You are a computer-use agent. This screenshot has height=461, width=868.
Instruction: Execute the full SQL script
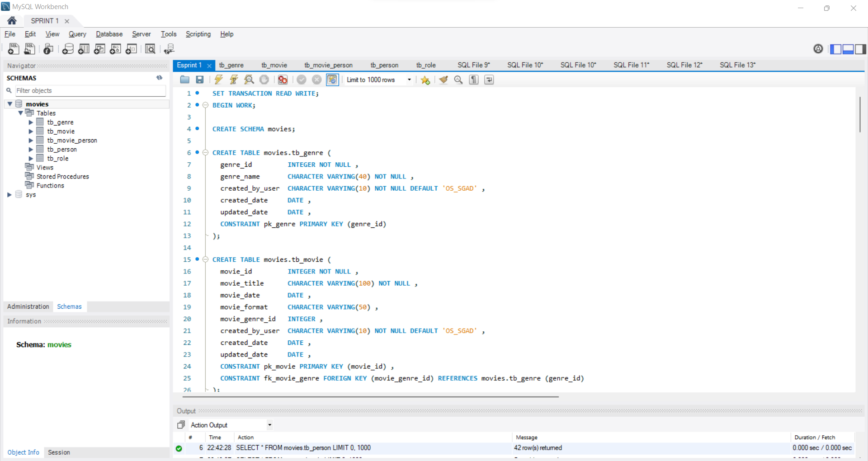pyautogui.click(x=218, y=80)
